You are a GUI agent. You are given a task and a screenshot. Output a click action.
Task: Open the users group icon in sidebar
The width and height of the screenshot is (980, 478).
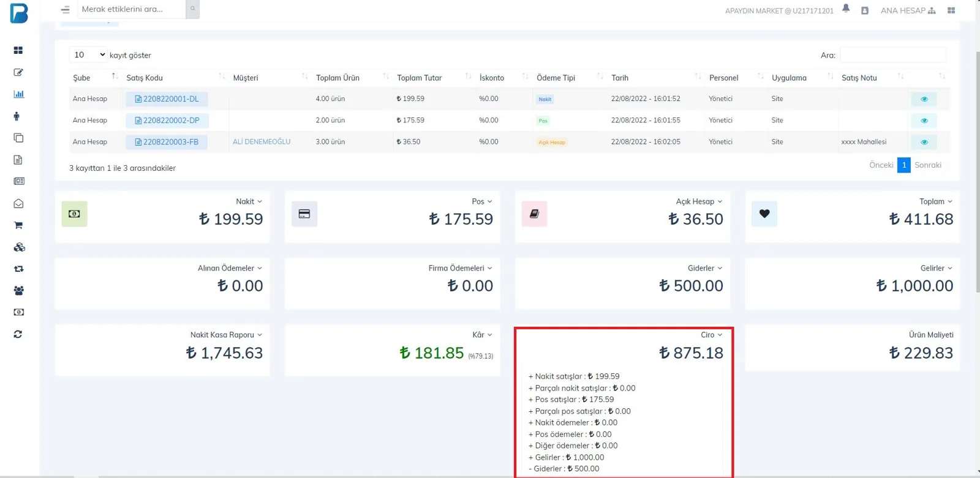click(x=19, y=291)
